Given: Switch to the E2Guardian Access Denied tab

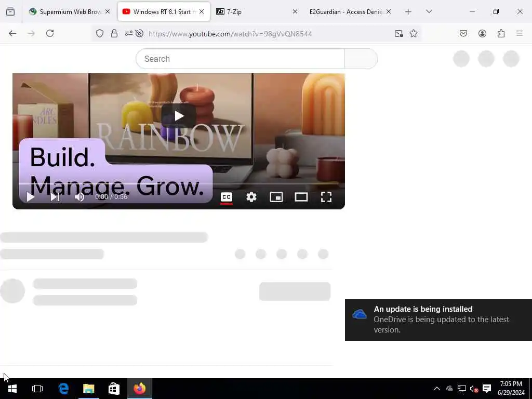Looking at the screenshot, I should coord(351,12).
